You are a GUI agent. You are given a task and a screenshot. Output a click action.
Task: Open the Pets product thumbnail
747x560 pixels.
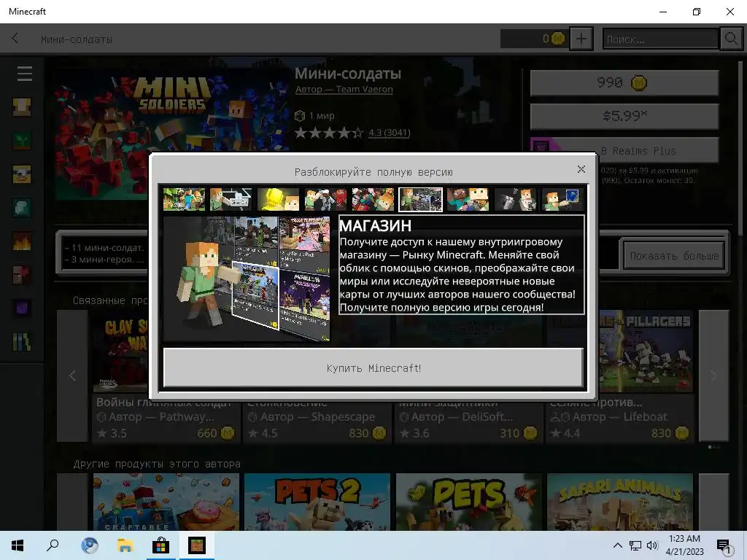[x=469, y=502]
